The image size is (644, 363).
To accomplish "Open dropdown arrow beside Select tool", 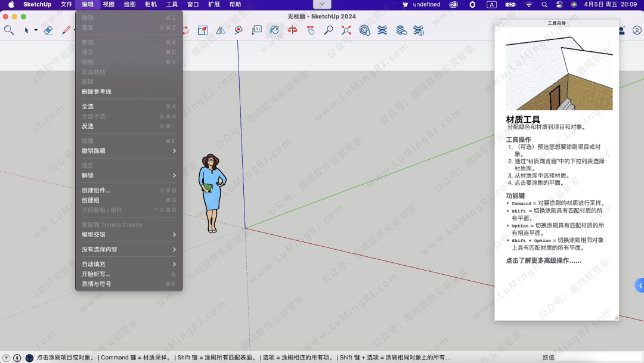I will 36,30.
